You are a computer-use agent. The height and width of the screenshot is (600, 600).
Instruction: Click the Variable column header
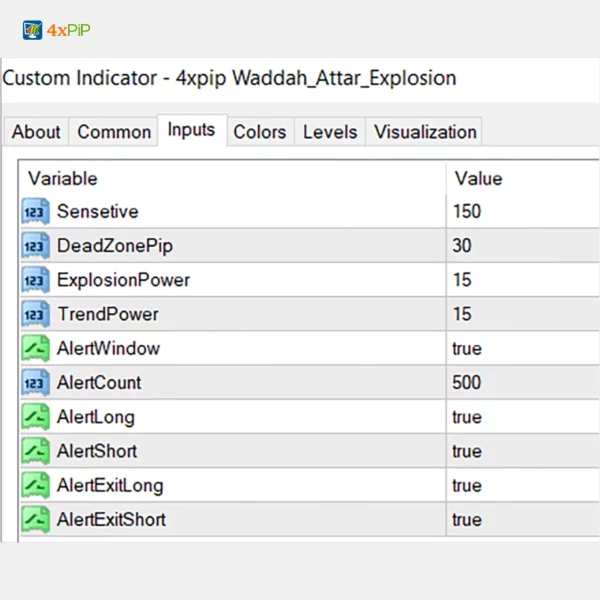pos(63,179)
